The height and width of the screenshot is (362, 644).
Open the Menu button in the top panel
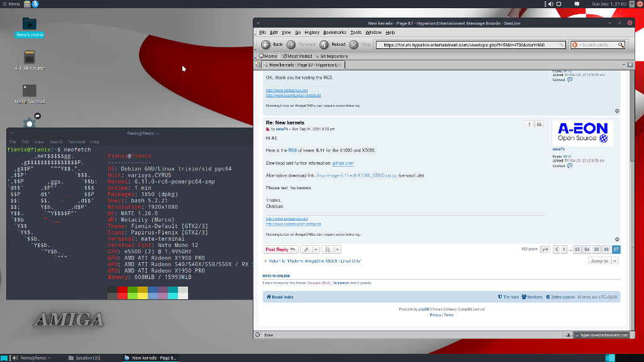[11, 4]
